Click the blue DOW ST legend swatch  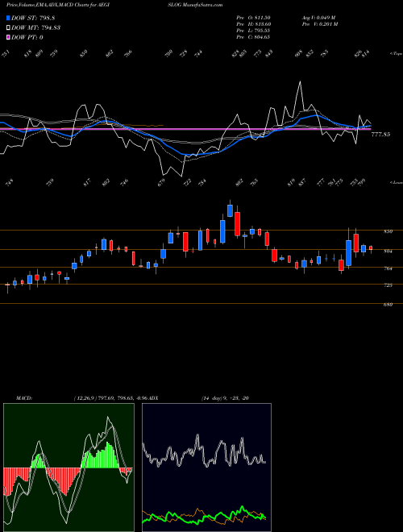pos(9,18)
